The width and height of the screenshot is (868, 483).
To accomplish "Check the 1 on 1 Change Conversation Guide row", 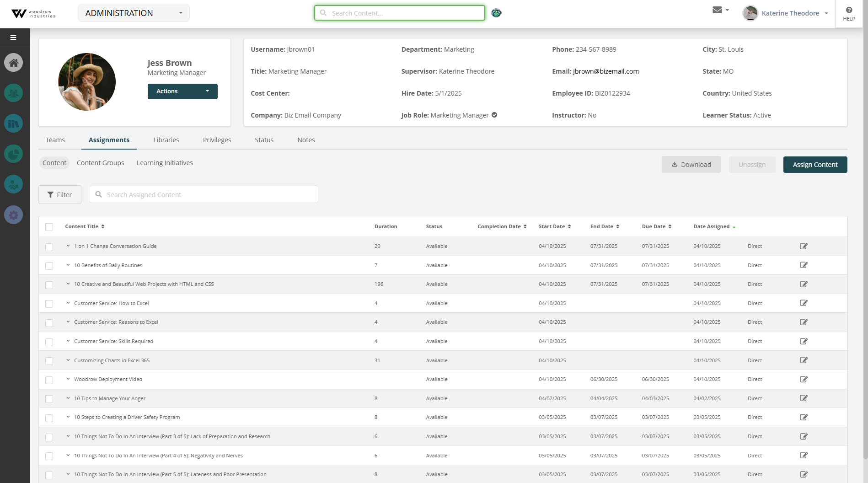I will (49, 247).
